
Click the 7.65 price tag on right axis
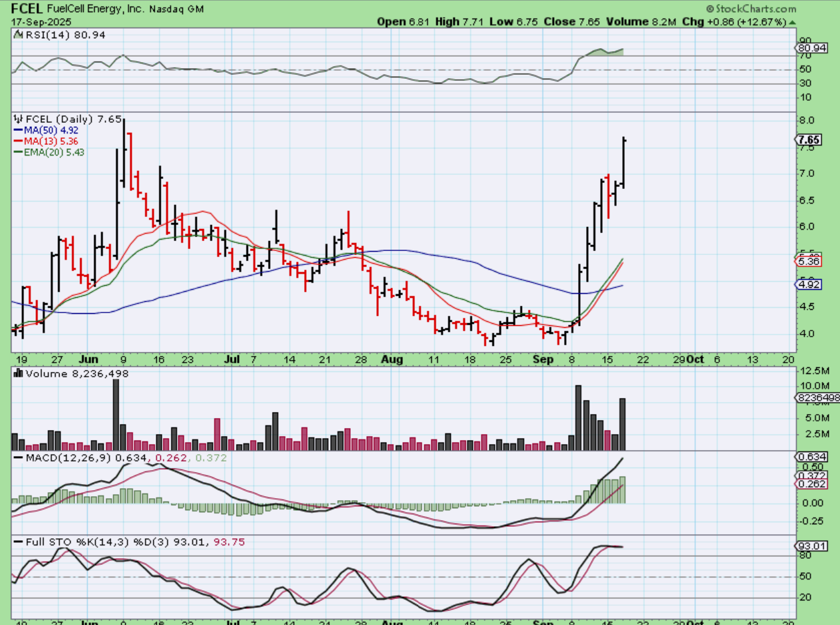[809, 140]
